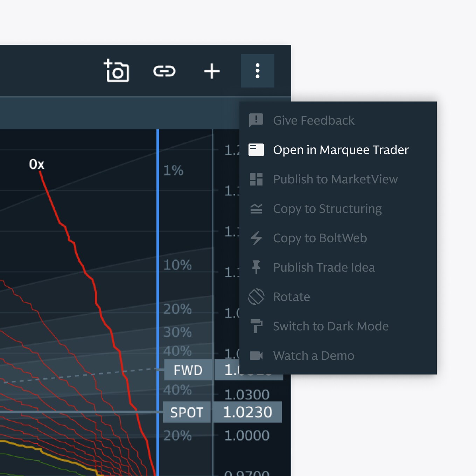Click the video camera demo icon

(256, 356)
